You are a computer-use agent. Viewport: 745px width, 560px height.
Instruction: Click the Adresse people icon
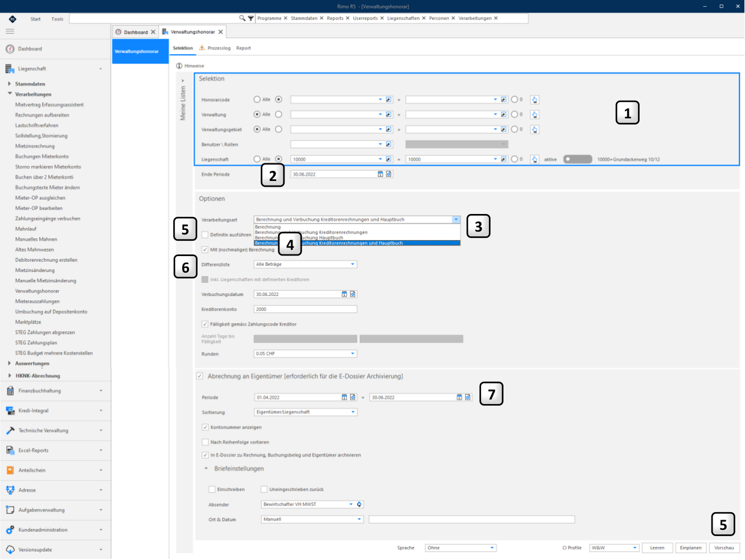(10, 490)
